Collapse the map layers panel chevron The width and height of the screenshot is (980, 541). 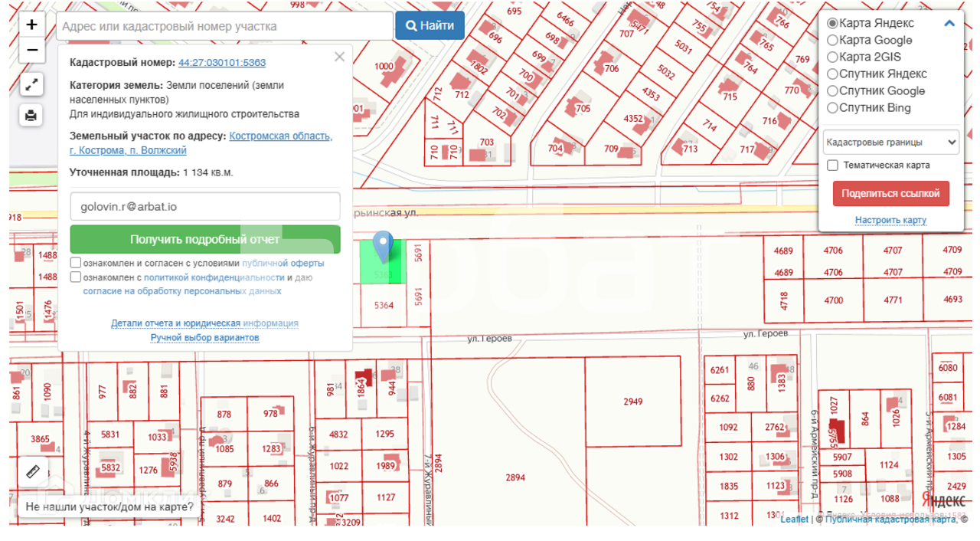[949, 23]
